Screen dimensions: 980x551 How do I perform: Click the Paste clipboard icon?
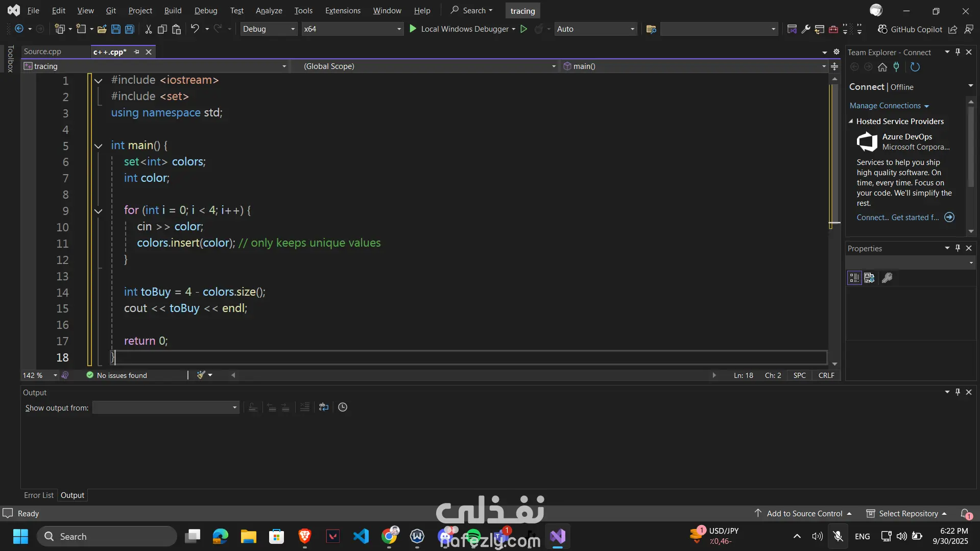177,29
